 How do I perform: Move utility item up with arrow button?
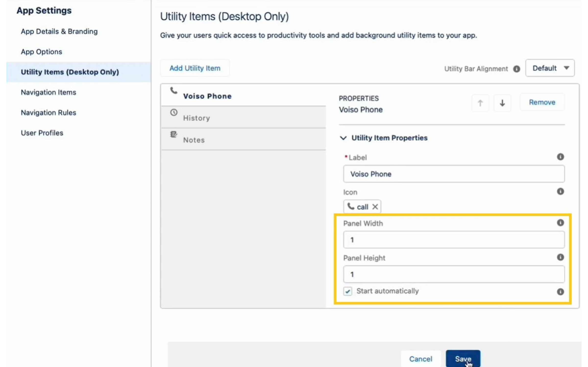[480, 103]
